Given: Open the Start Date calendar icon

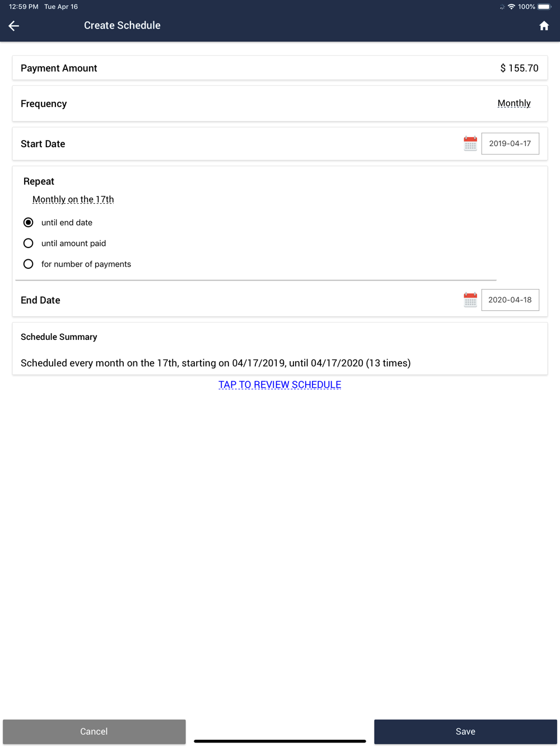Looking at the screenshot, I should (x=470, y=143).
